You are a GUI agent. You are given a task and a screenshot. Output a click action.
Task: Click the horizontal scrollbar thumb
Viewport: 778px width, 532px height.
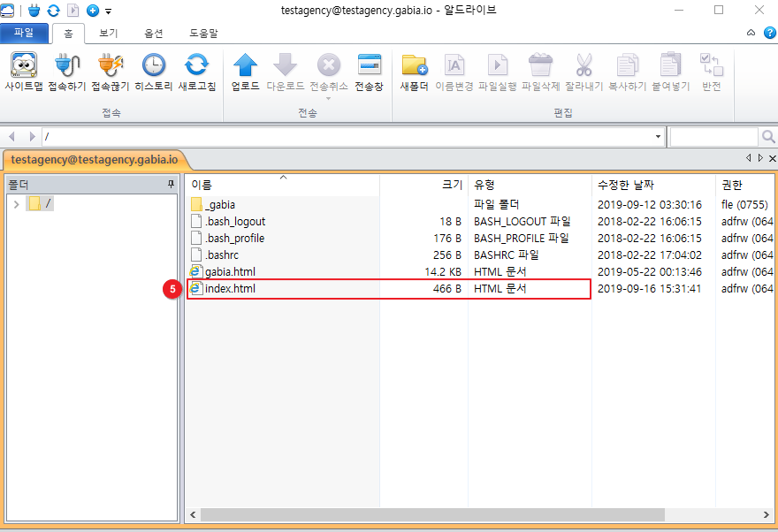[432, 514]
